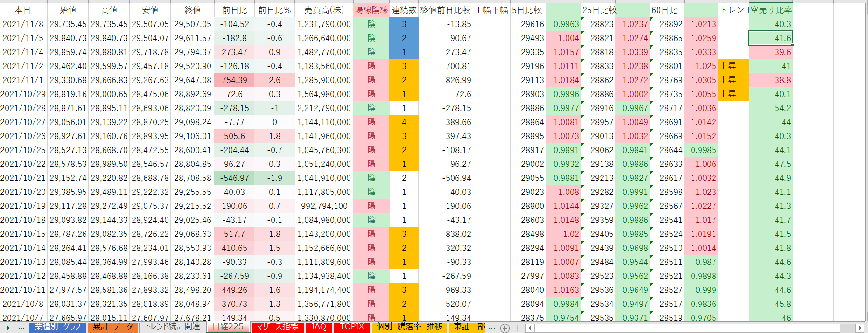
Task: Select the 5日比較 header cell
Action: (527, 10)
